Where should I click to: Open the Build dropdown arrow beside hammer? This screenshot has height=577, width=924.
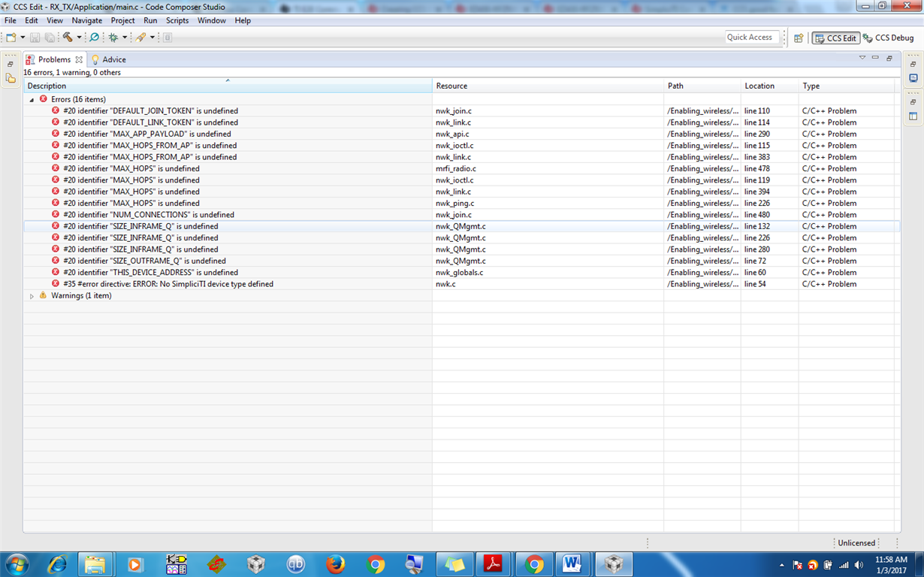tap(79, 38)
